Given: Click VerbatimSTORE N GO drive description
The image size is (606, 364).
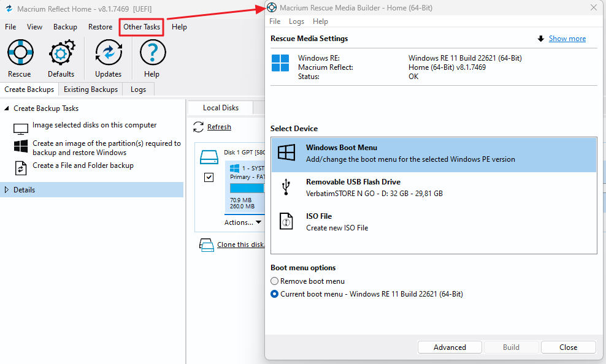Looking at the screenshot, I should click(x=374, y=194).
